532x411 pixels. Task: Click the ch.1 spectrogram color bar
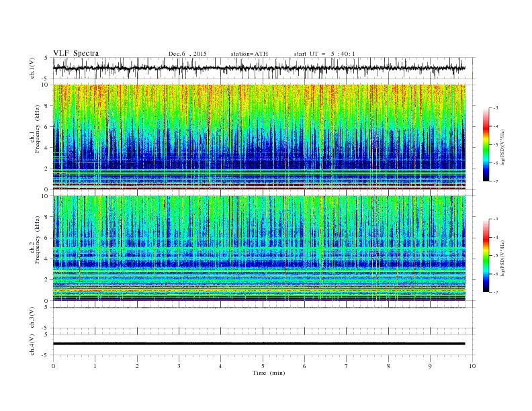click(486, 144)
